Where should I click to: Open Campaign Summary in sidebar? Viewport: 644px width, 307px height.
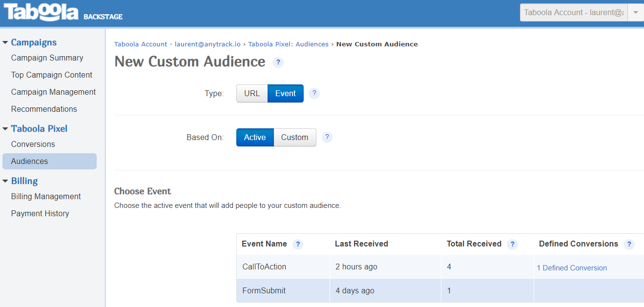coord(47,58)
